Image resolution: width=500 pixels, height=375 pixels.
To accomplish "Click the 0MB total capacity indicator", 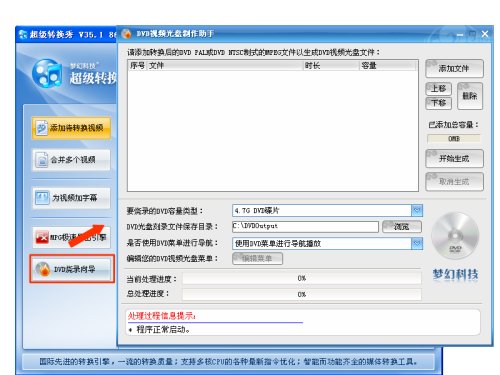I will coord(454,139).
